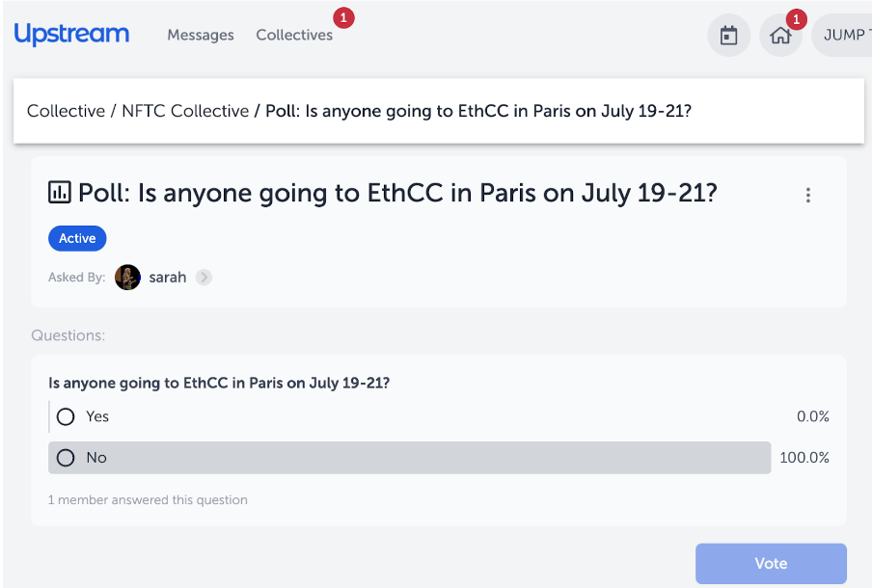Navigate to NFTC Collective breadcrumb link
This screenshot has width=872, height=588.
(185, 111)
